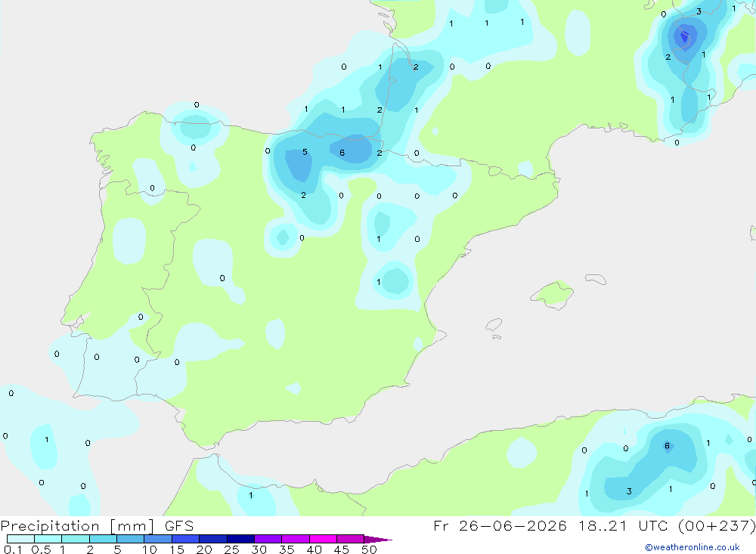Click the 30–35 mm violet legend swatch
Image resolution: width=756 pixels, height=554 pixels.
[x=268, y=539]
